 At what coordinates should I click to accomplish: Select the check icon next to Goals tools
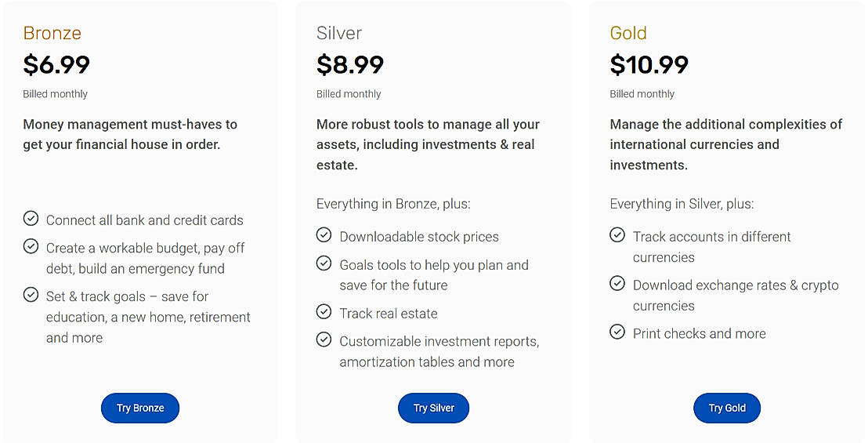click(x=324, y=263)
